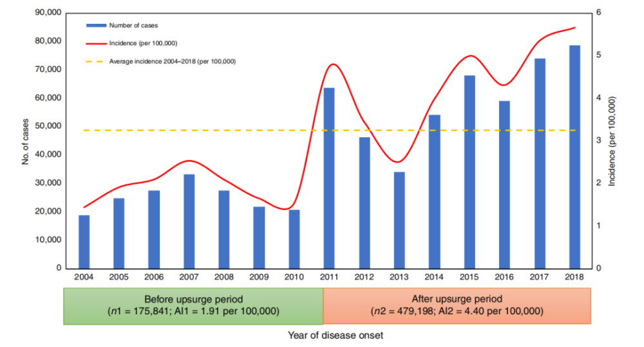Click the red Incidence legend line

[96, 44]
